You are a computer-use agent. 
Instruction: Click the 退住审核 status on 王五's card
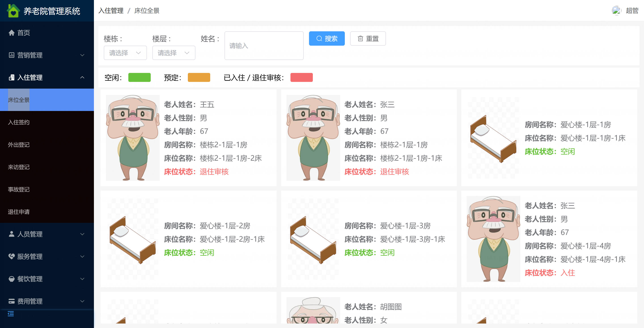point(214,172)
